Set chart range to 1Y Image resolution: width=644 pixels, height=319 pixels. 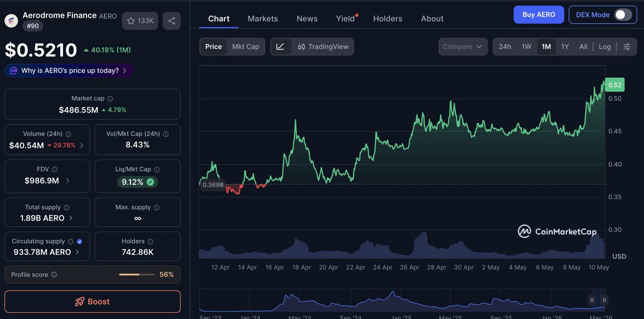click(565, 47)
